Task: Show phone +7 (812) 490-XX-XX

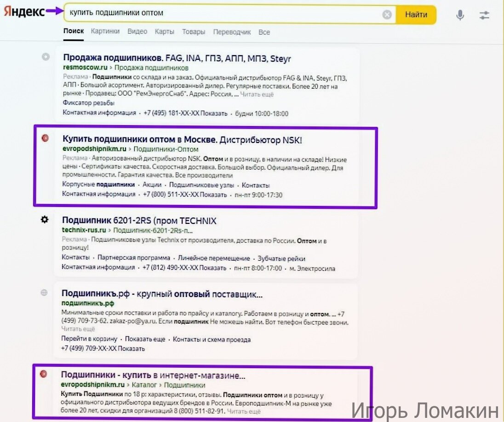Action: click(x=184, y=268)
